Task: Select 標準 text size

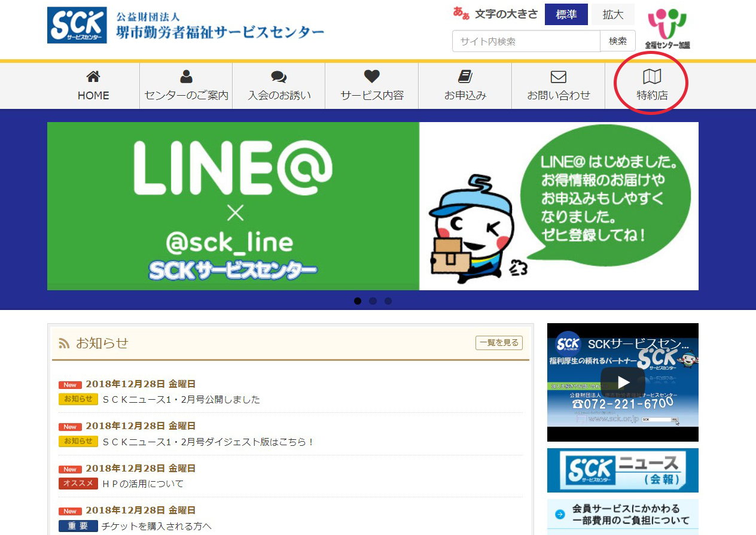Action: click(566, 14)
